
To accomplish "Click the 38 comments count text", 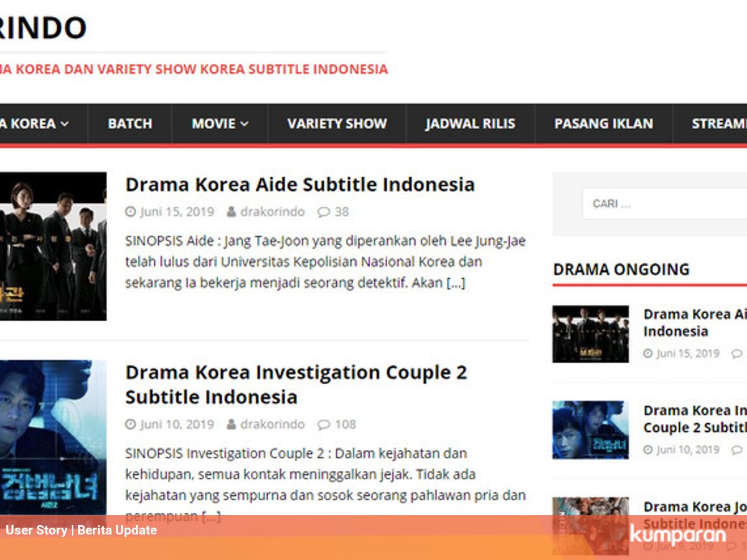I will point(342,212).
